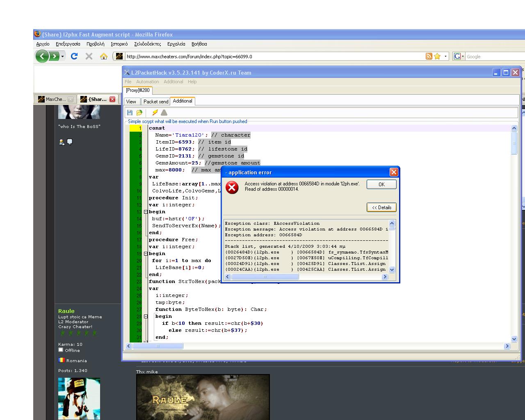Click the error details horizontal scrollbar thumb
This screenshot has height=420, width=525.
pyautogui.click(x=265, y=277)
